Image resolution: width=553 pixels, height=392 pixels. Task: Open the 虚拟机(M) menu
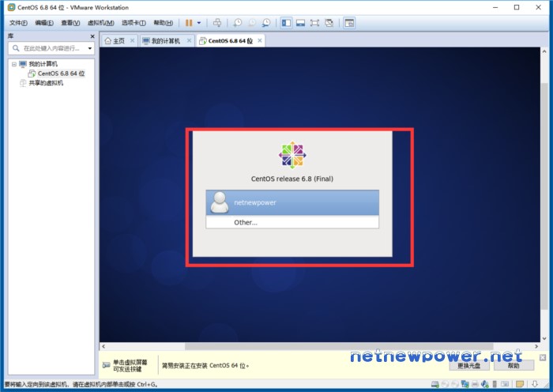coord(100,23)
